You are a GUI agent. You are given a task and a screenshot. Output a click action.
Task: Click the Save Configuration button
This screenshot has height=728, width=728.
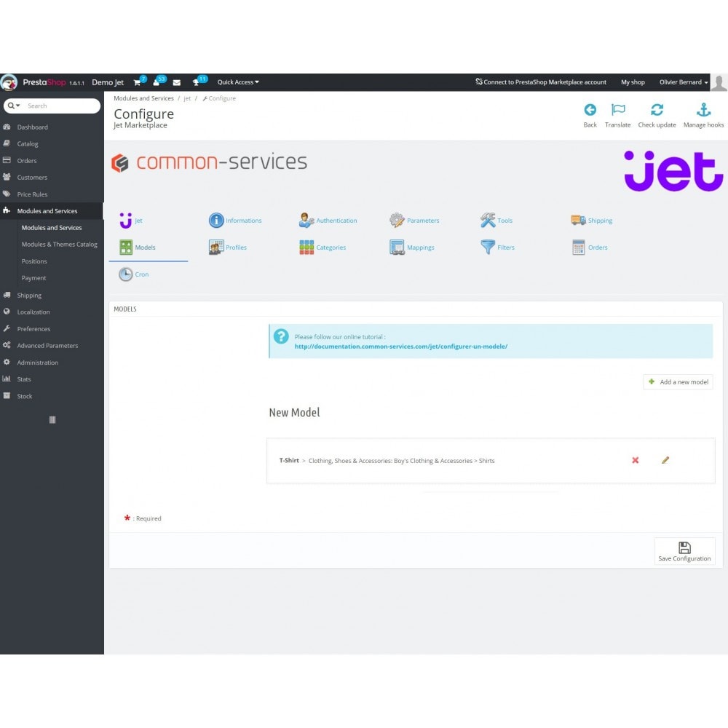pyautogui.click(x=684, y=551)
